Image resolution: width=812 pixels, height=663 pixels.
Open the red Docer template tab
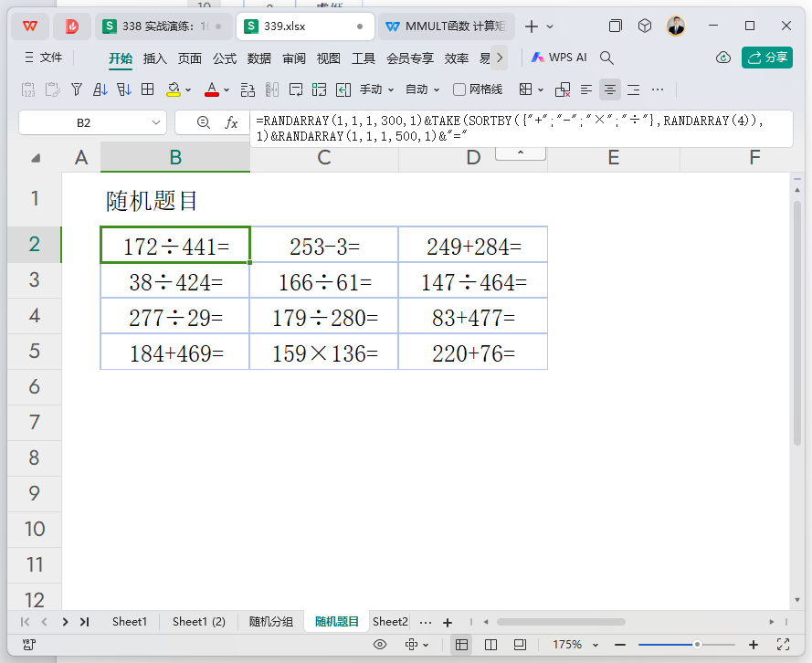72,26
